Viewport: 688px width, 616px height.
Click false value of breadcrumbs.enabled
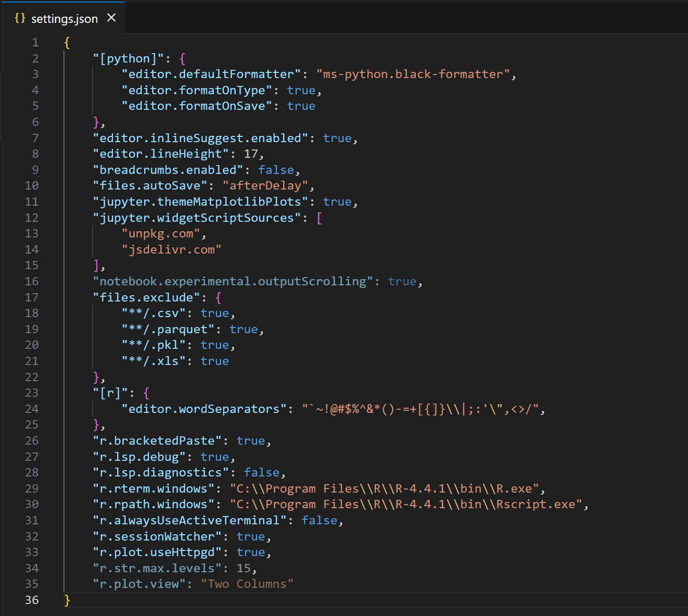point(276,170)
